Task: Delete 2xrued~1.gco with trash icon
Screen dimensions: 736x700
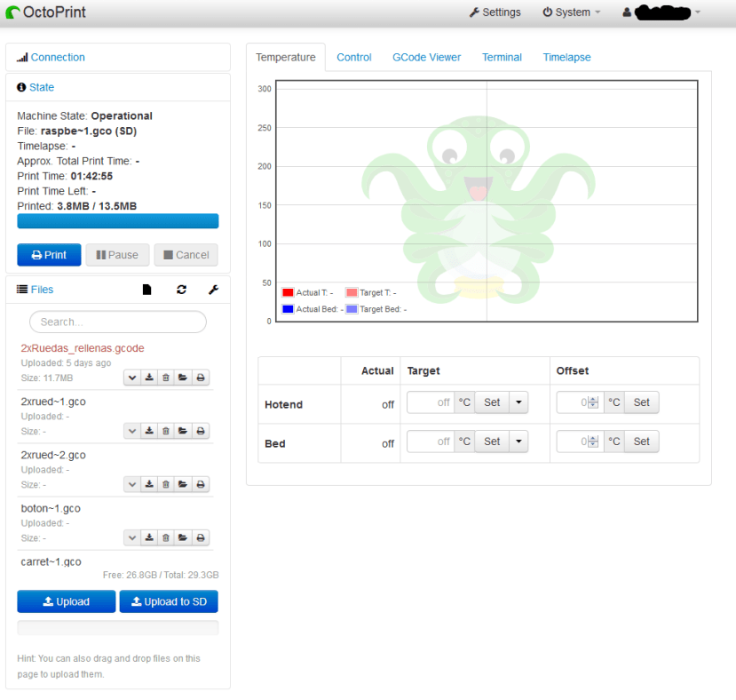Action: pos(166,431)
